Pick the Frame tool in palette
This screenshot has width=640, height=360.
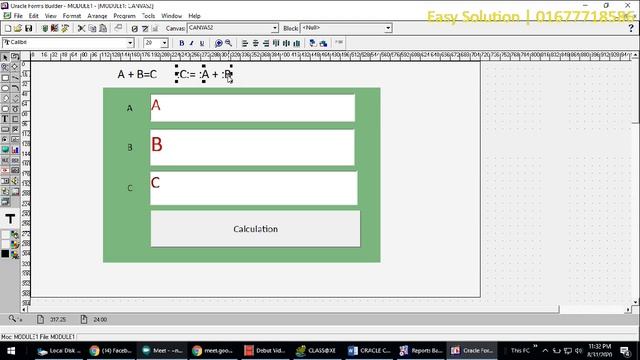(15, 119)
